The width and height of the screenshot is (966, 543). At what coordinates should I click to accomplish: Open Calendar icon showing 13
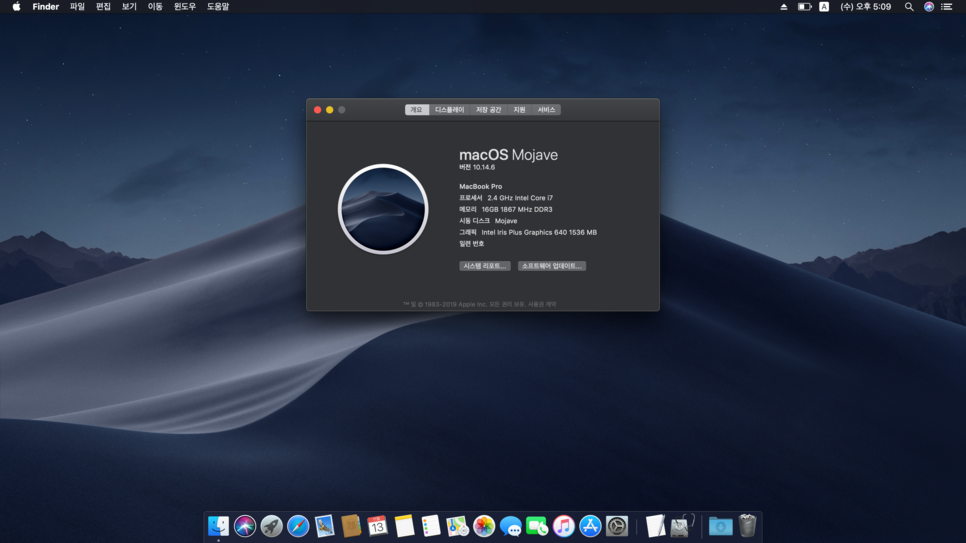[378, 526]
